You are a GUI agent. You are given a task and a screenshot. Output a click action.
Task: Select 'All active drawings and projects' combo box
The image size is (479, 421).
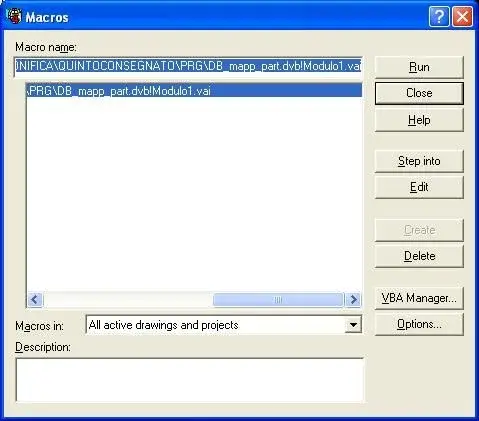[x=224, y=325]
